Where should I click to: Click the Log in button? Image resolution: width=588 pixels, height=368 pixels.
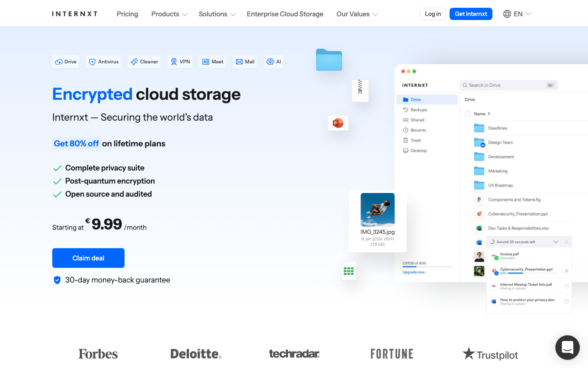(x=433, y=14)
